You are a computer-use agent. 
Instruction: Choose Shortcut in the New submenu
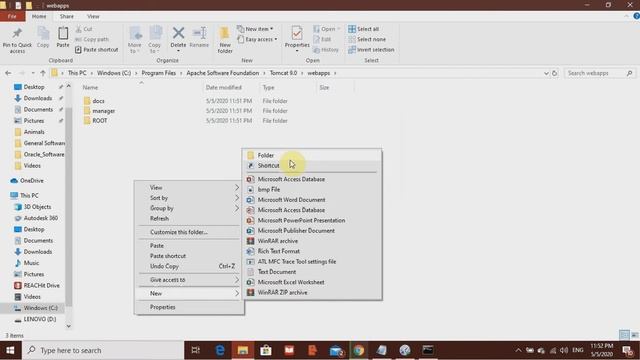coord(312,165)
